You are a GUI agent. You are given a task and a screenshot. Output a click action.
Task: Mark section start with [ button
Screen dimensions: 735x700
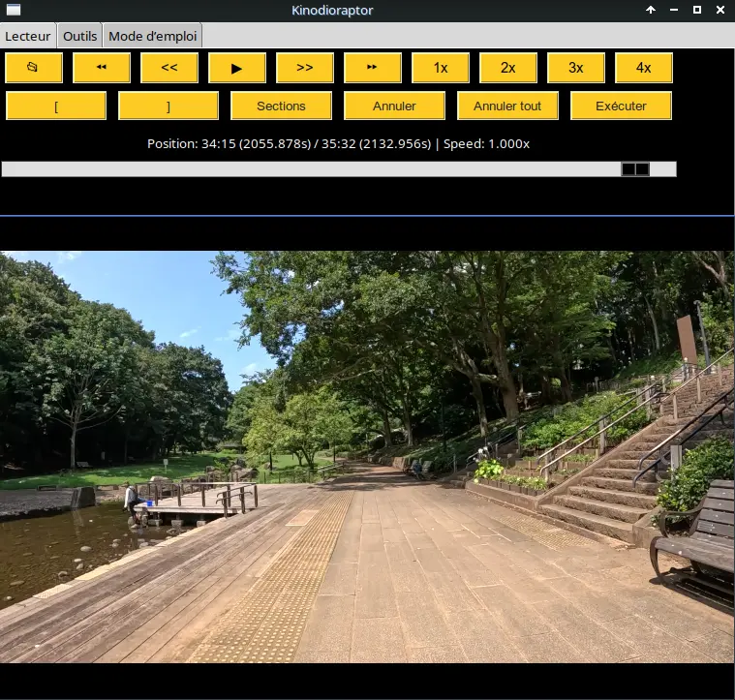56,106
